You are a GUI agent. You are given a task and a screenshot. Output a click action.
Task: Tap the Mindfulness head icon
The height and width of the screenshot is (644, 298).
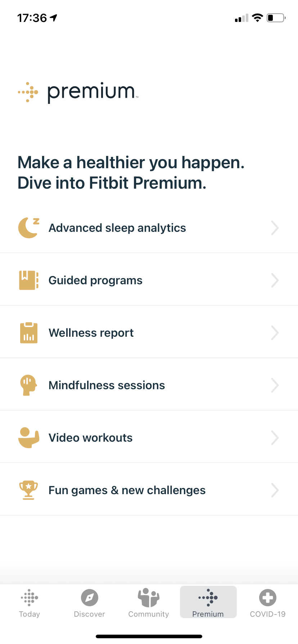[x=28, y=385]
